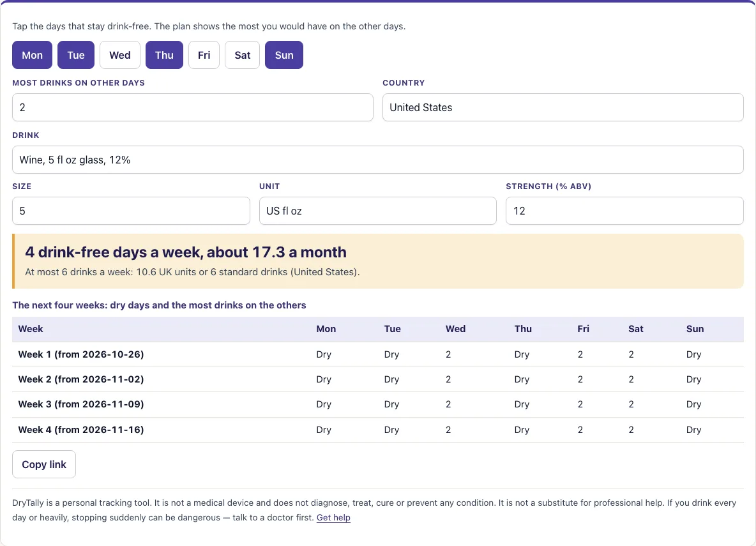Select the 'Week 4 (from 2026-11-16)' row label
The height and width of the screenshot is (546, 756).
tap(81, 430)
